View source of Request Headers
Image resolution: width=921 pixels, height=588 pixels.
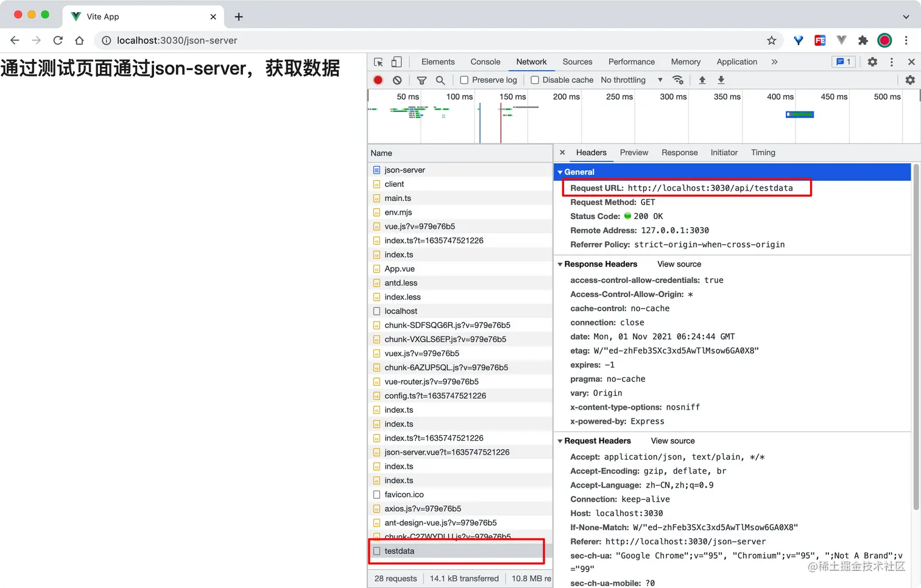pos(673,441)
